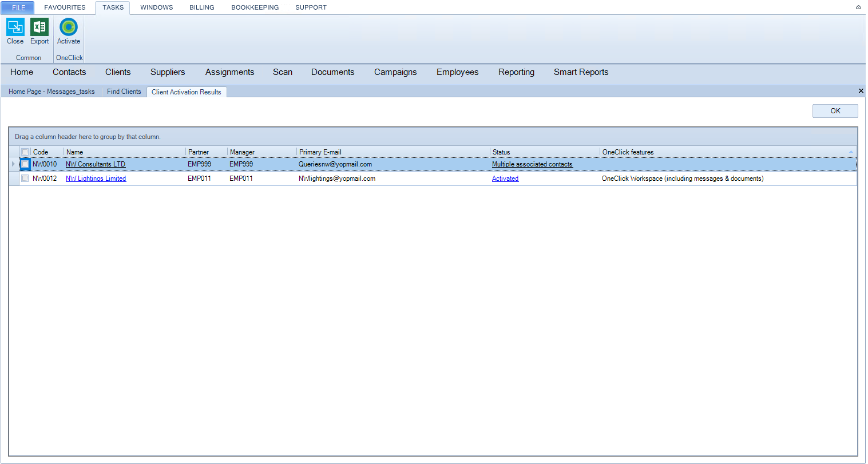Open the Reporting section
Screen dimensions: 868x464
click(x=516, y=72)
